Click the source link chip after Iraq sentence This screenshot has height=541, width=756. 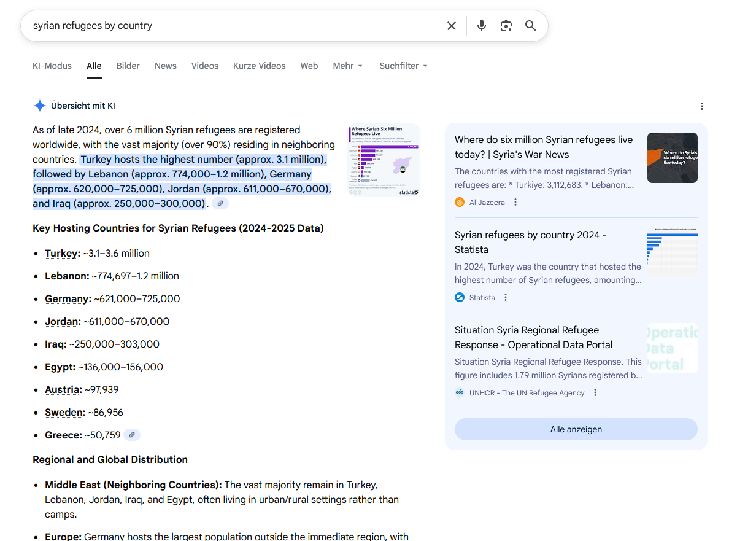tap(220, 204)
